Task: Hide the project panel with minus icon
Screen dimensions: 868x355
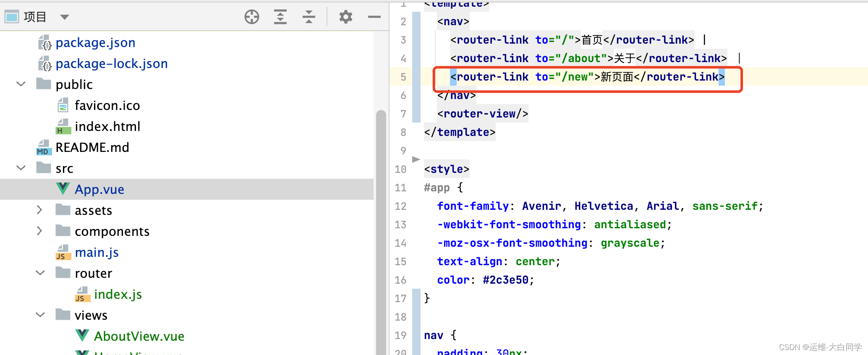Action: (x=374, y=17)
